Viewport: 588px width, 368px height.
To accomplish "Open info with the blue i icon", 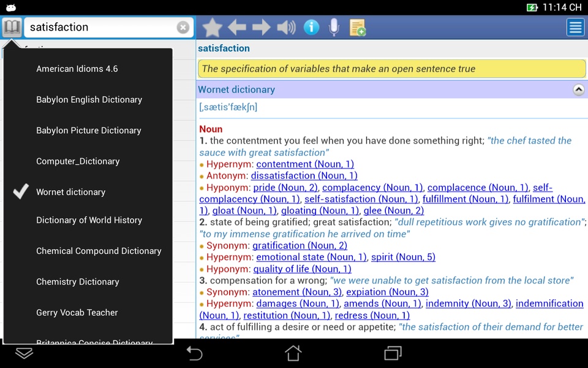I will pos(311,28).
